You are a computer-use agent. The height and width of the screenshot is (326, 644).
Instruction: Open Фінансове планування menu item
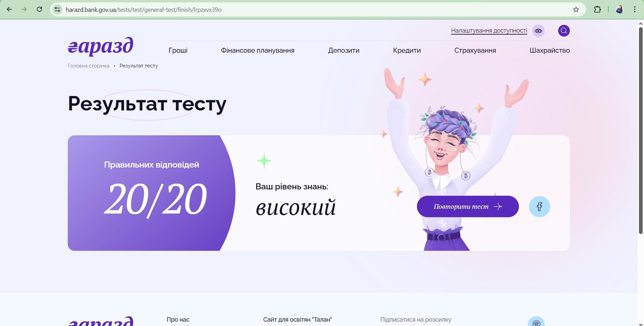click(x=258, y=50)
